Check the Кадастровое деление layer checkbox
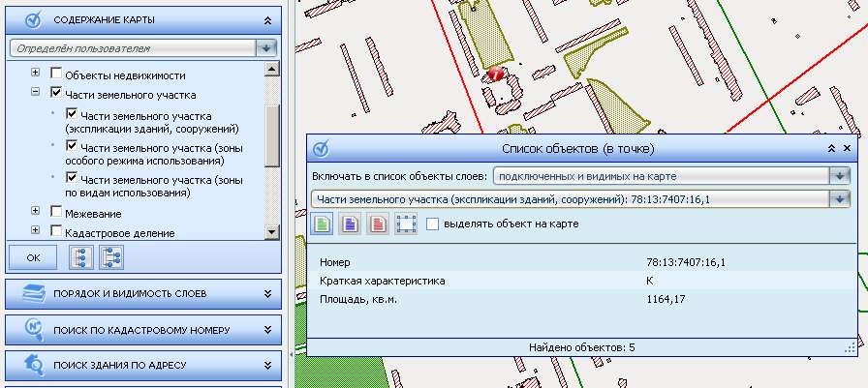This screenshot has width=868, height=388. (56, 230)
